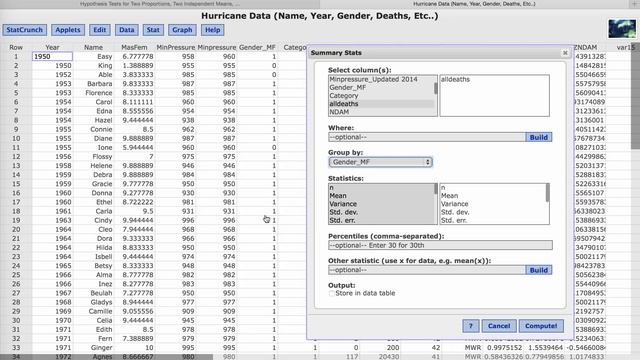
Task: Click the MasFem column header
Action: click(x=134, y=47)
